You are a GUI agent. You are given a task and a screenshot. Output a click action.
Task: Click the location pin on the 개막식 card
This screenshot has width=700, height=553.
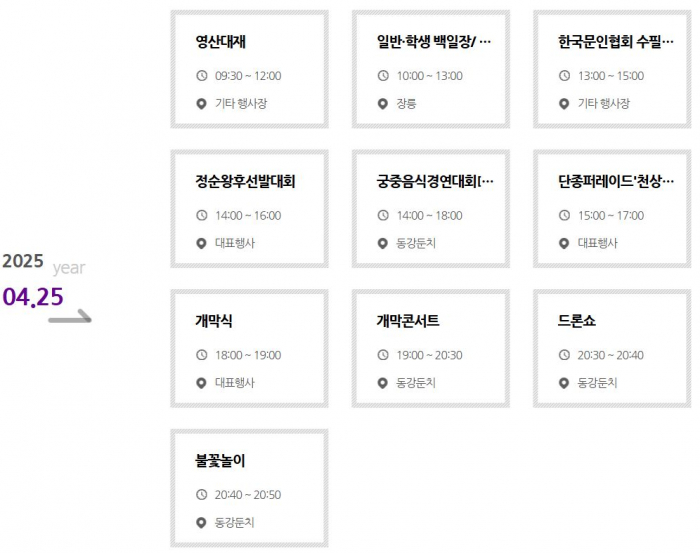pos(202,383)
